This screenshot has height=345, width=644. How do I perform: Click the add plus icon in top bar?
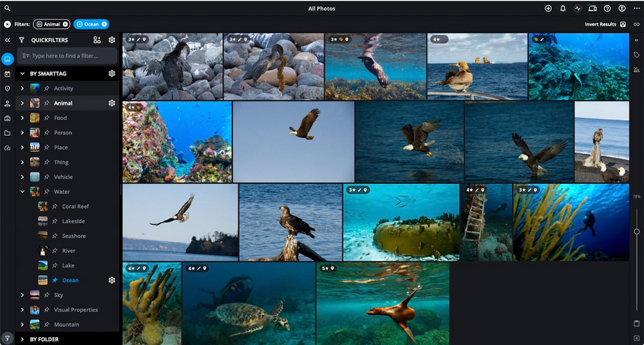point(548,8)
